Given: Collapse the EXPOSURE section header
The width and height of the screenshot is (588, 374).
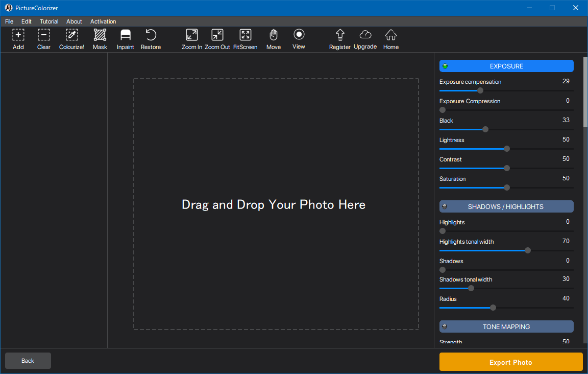Looking at the screenshot, I should (x=506, y=66).
